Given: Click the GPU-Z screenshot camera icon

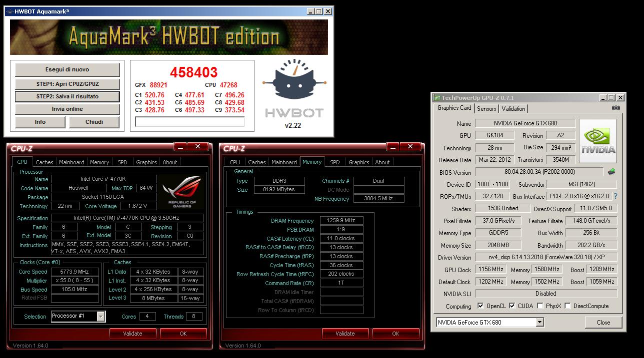Looking at the screenshot, I should click(x=615, y=108).
